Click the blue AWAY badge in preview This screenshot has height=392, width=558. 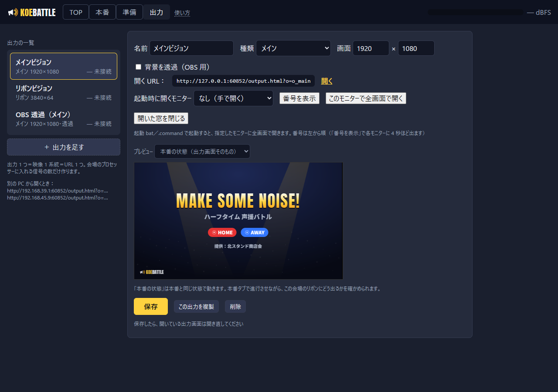[255, 233]
